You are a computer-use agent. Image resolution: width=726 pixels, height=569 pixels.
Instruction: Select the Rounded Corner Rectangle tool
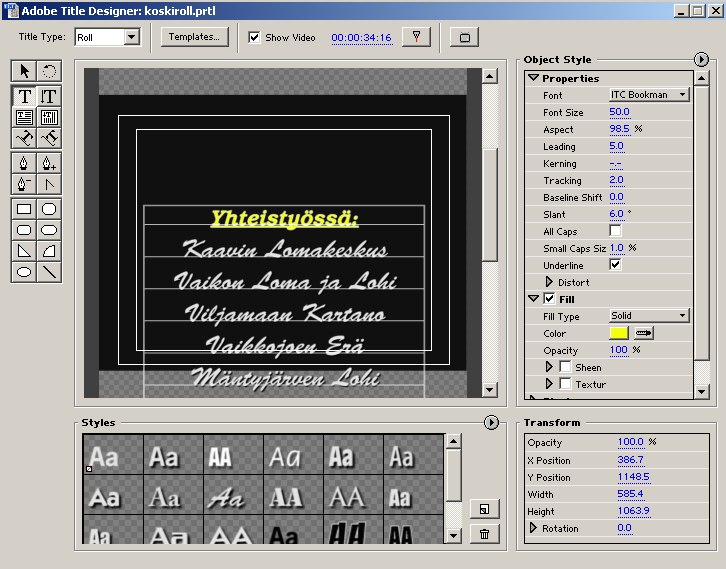[x=24, y=230]
